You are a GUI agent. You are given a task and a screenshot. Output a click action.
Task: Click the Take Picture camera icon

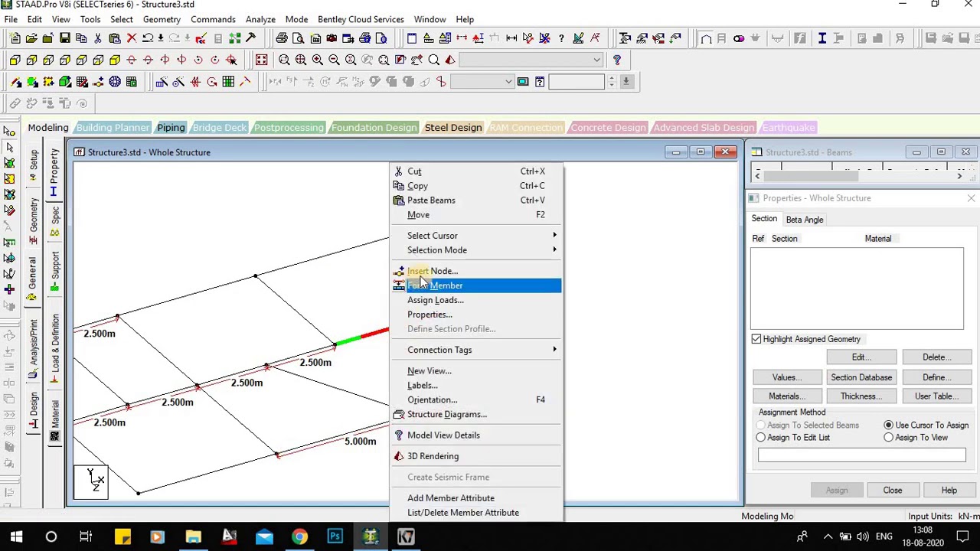[332, 38]
